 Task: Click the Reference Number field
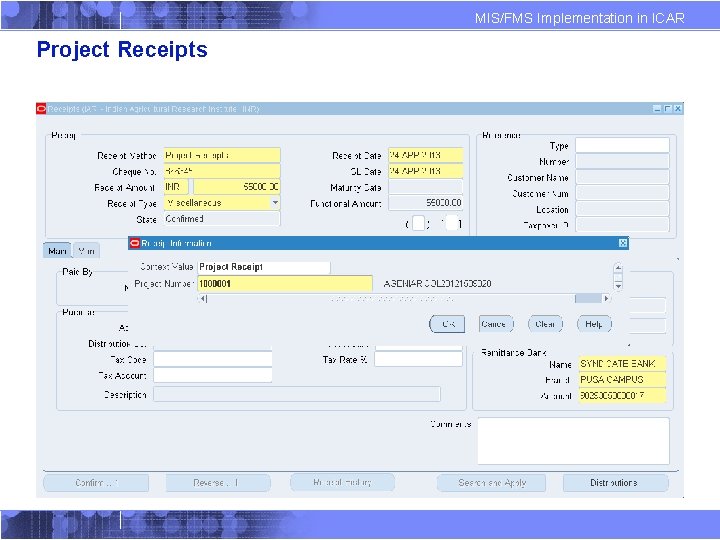622,161
